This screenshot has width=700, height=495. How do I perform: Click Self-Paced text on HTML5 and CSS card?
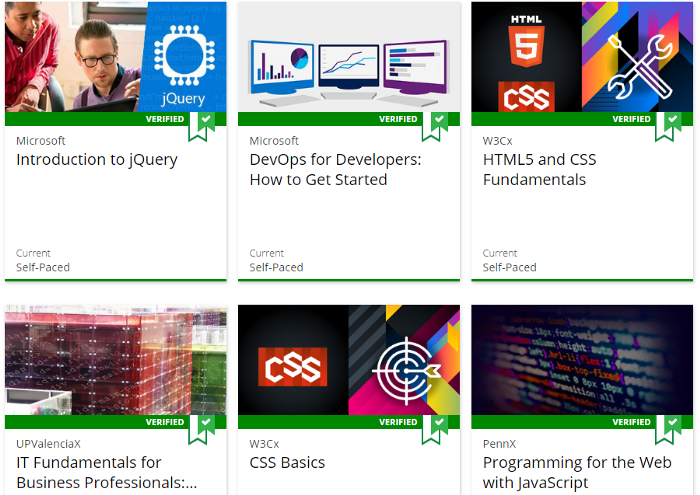click(509, 267)
